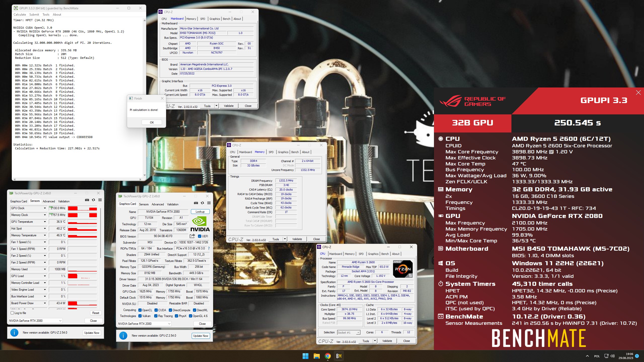Switch to Bench tab in CPU-Z Memory window
This screenshot has width=644, height=362.
coord(295,152)
